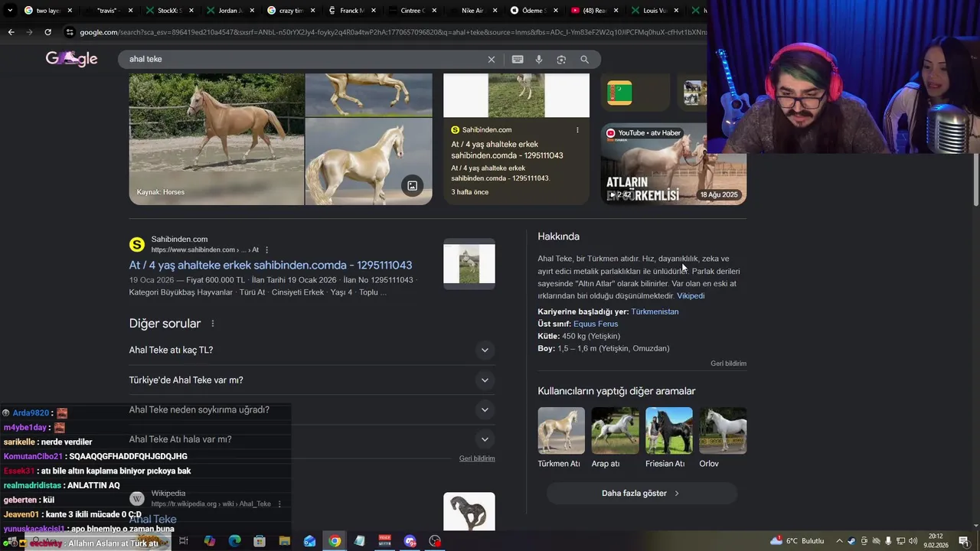Open the Wikipedia result options menu

(279, 504)
